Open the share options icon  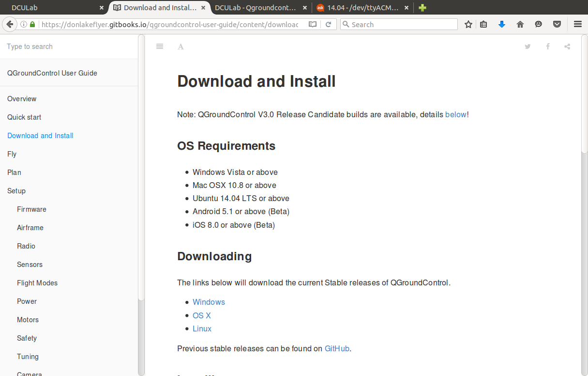[567, 47]
